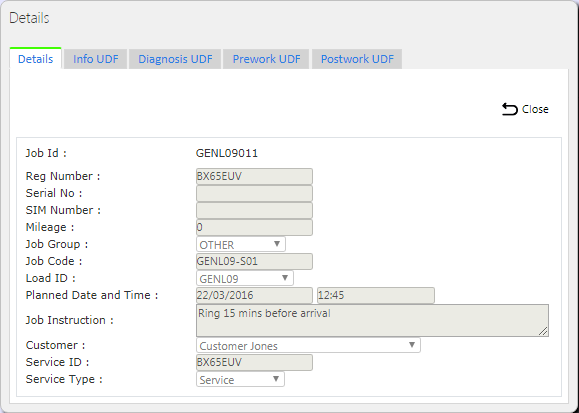Viewport: 579px width, 413px height.
Task: Go to the Postwork UDF tab
Action: click(x=357, y=59)
